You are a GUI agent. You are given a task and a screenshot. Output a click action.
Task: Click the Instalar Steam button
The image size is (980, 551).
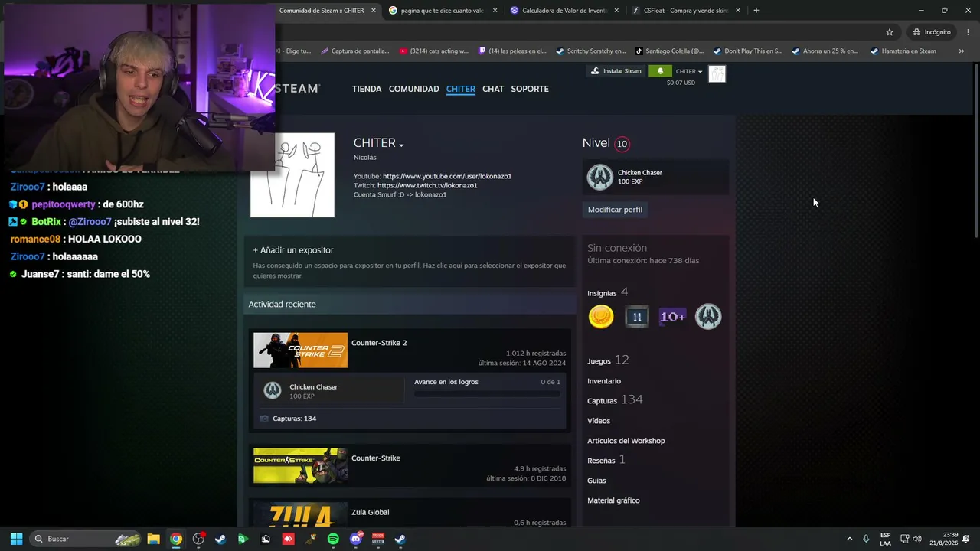tap(616, 71)
